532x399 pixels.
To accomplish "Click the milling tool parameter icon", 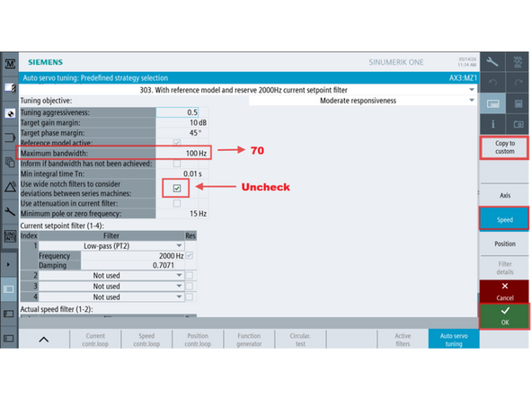I will coord(10,88).
